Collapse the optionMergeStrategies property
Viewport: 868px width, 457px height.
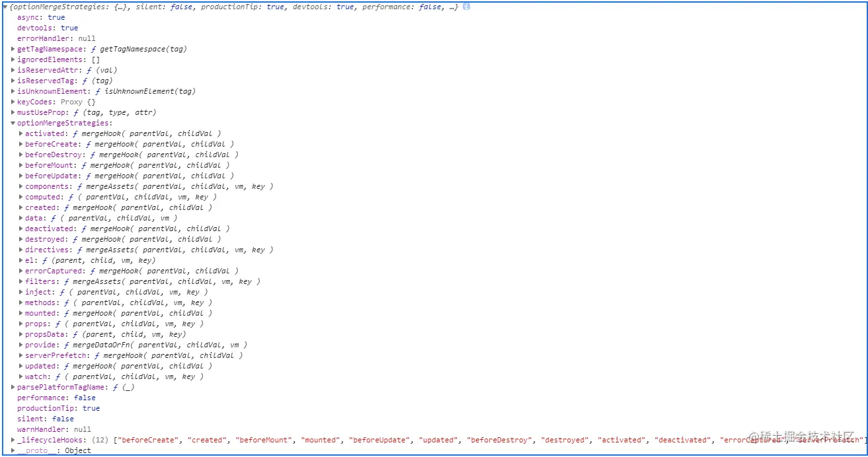13,123
